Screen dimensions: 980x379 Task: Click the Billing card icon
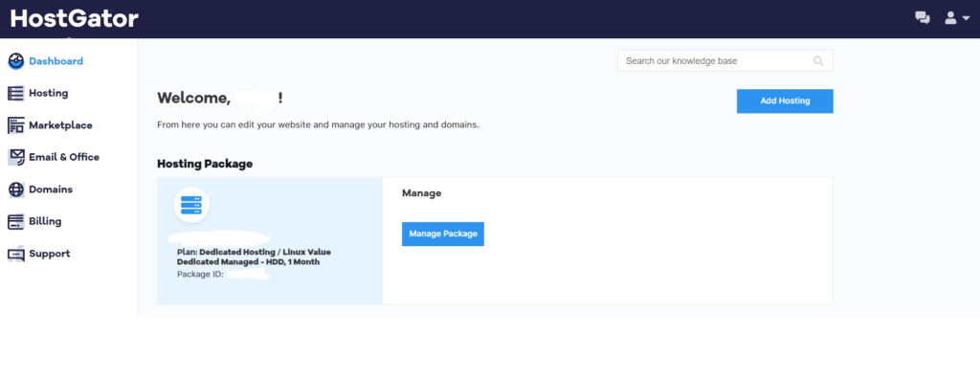[x=15, y=221]
